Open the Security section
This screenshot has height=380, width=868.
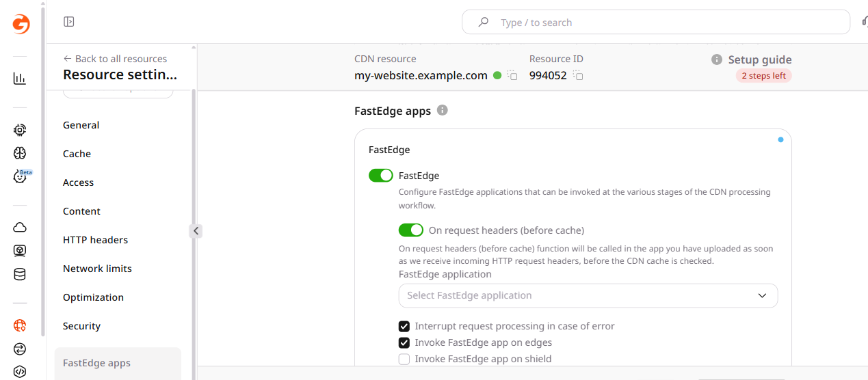click(x=81, y=326)
